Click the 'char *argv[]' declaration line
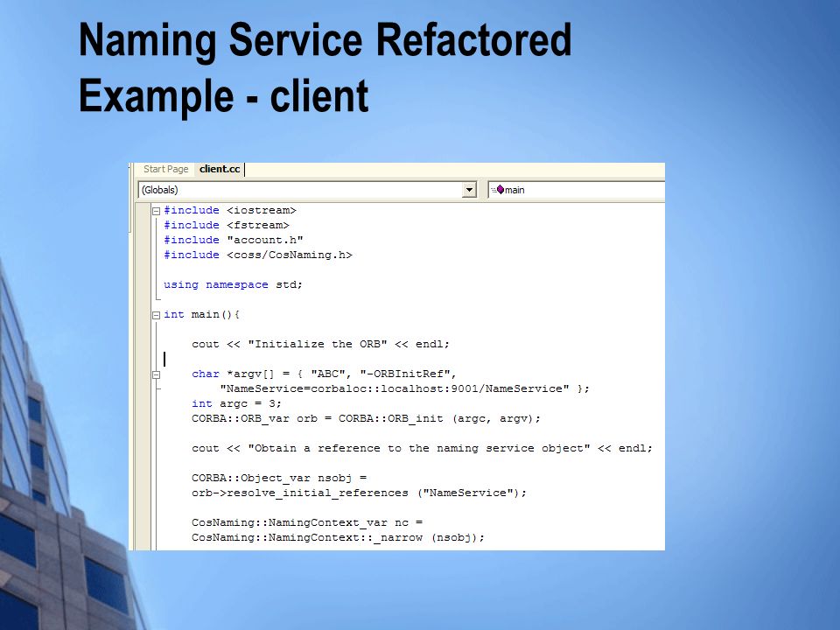 click(324, 374)
